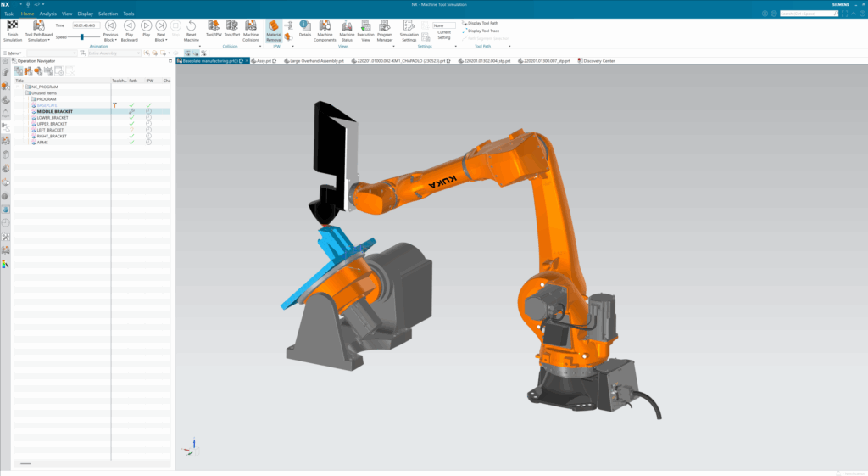Open the Task menu

[8, 14]
